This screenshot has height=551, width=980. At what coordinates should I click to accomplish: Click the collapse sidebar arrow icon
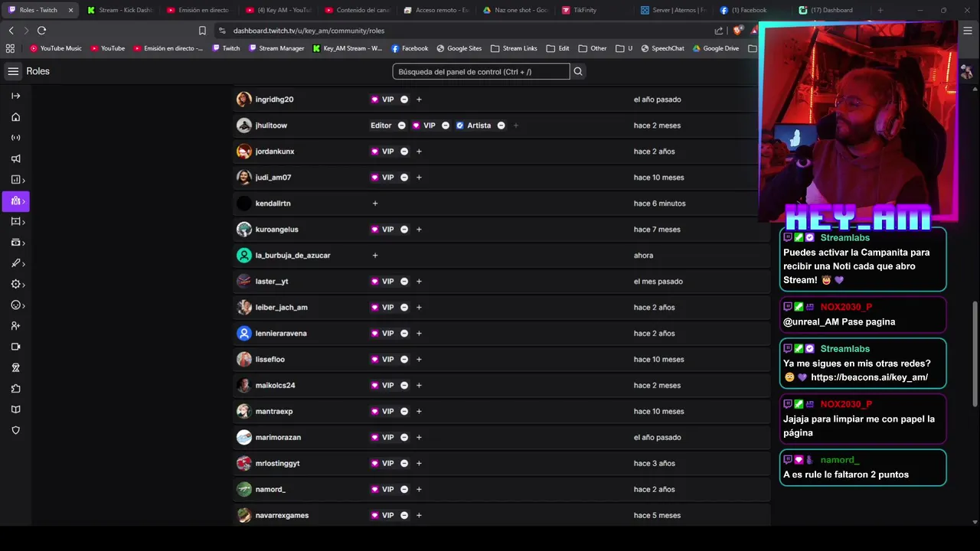point(15,96)
